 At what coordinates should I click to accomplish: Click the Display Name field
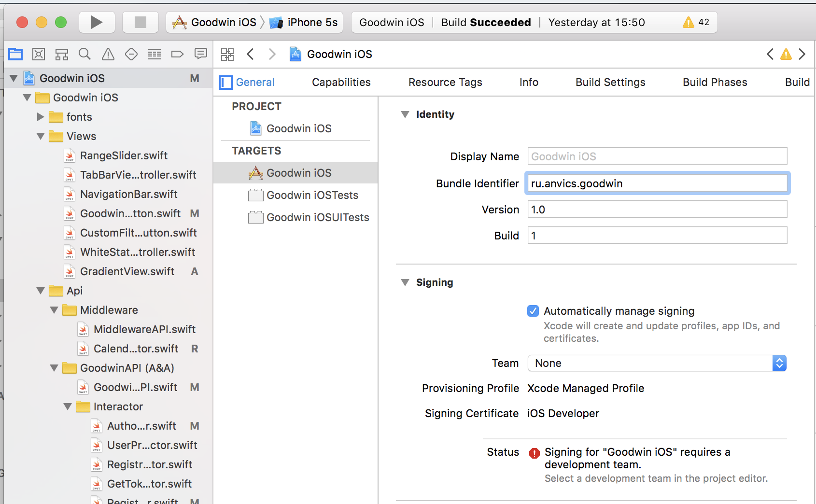coord(657,156)
